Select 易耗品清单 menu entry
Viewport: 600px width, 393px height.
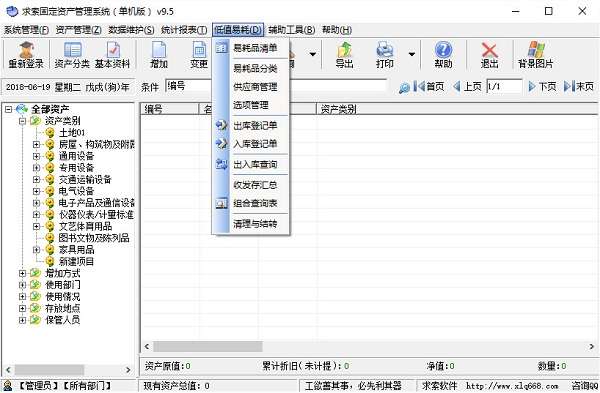click(251, 48)
